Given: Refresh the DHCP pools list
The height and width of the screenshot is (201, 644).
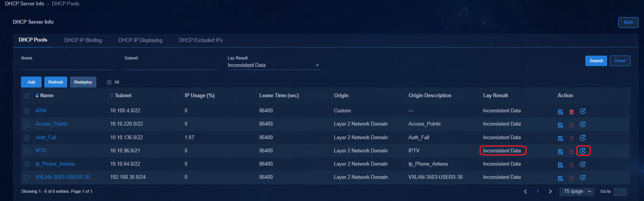Looking at the screenshot, I should click(56, 82).
